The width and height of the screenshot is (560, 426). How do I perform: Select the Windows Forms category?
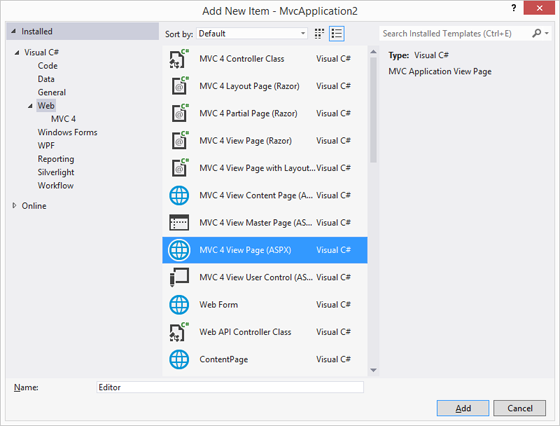[68, 132]
